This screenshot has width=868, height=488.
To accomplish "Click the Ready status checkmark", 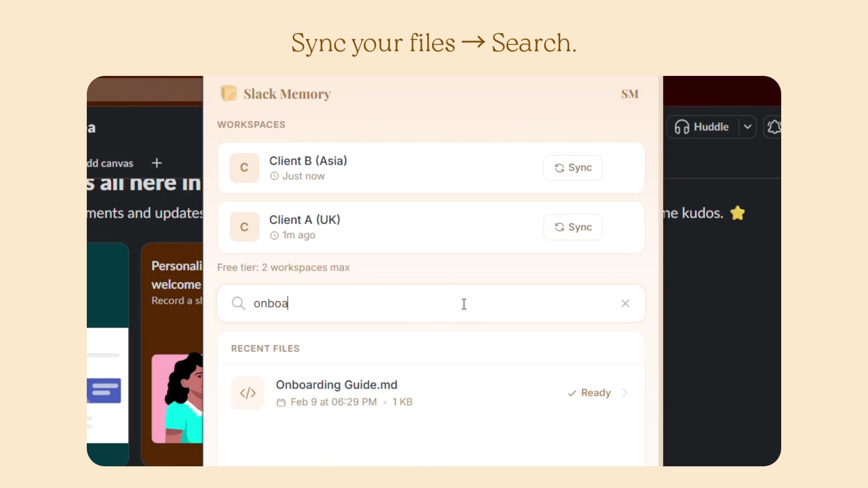I will pos(572,393).
